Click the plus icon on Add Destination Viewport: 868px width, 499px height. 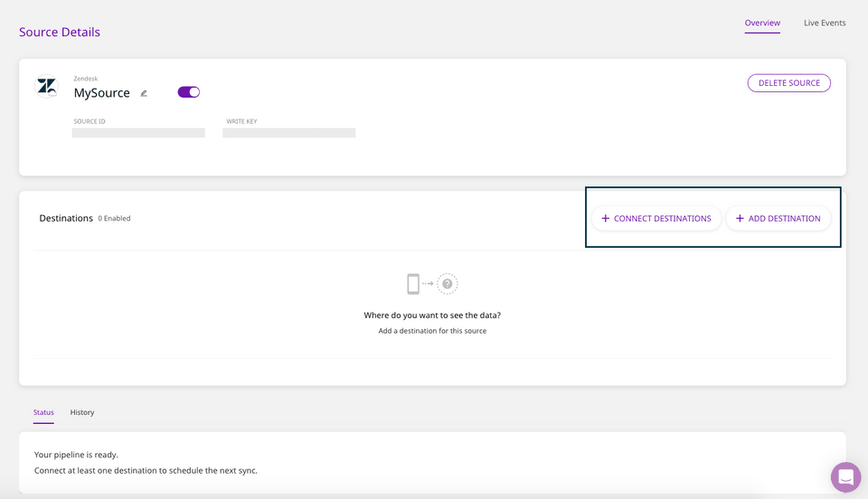tap(740, 219)
